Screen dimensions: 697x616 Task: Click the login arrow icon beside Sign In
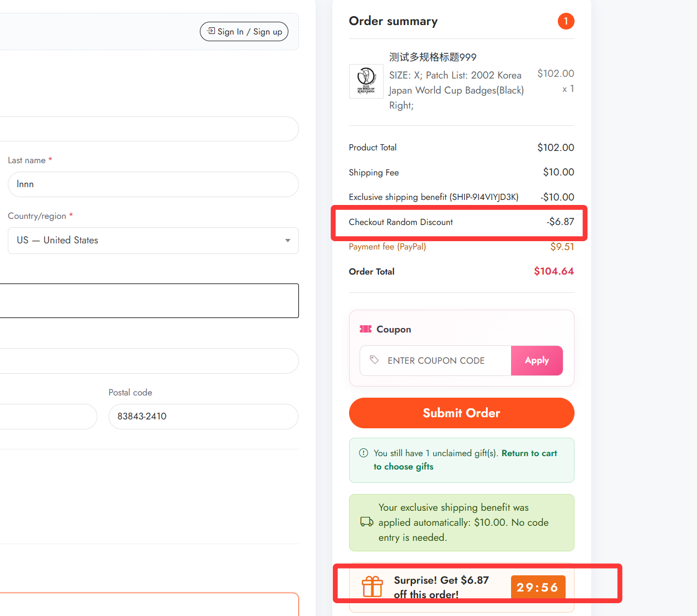(212, 31)
